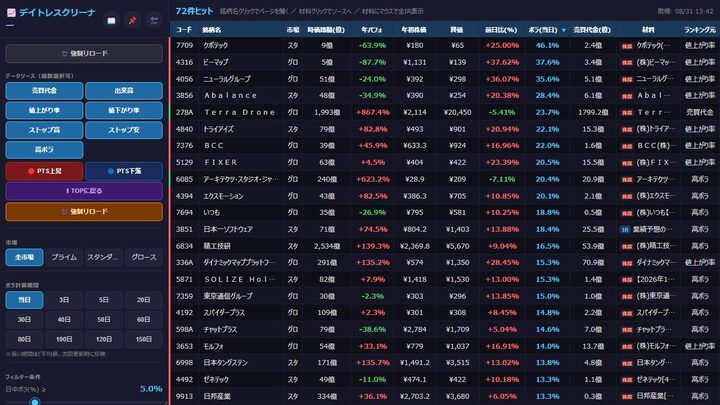Select the プライム market tab
The width and height of the screenshot is (720, 405).
[64, 258]
